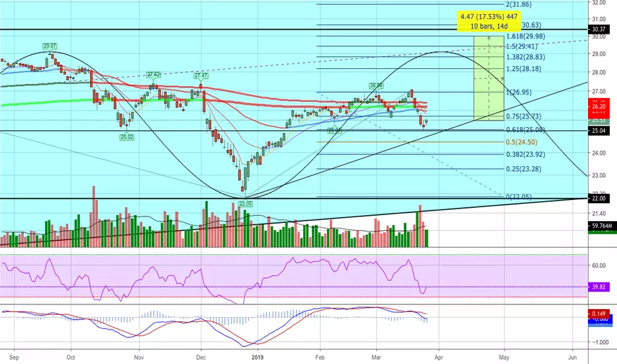The width and height of the screenshot is (617, 364).
Task: Click the 29.07 pivot high label
Action: [50, 46]
